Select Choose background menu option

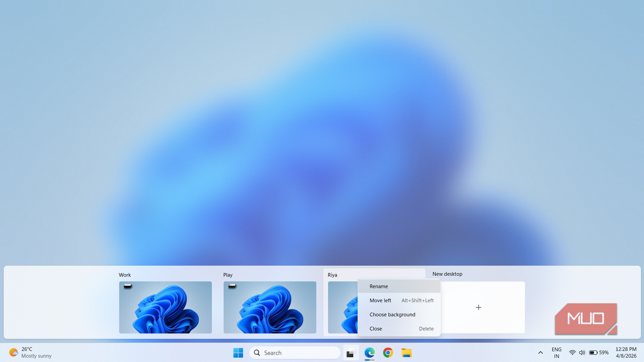(399, 315)
